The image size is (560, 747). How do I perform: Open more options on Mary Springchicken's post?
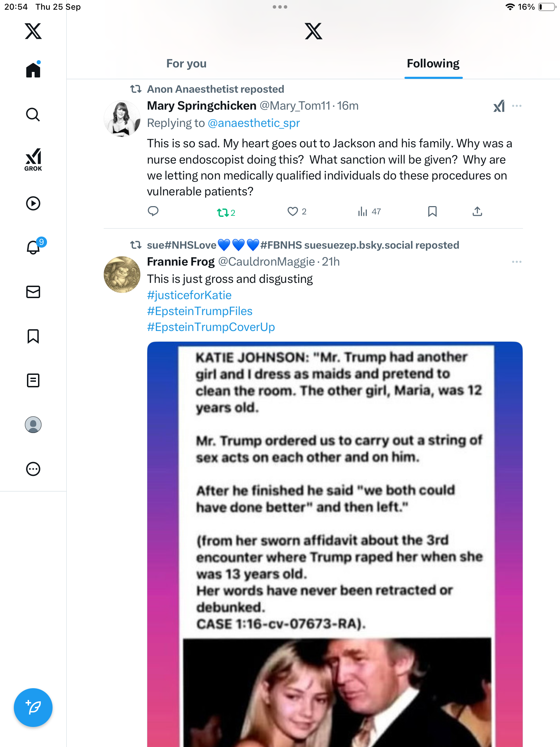point(516,106)
